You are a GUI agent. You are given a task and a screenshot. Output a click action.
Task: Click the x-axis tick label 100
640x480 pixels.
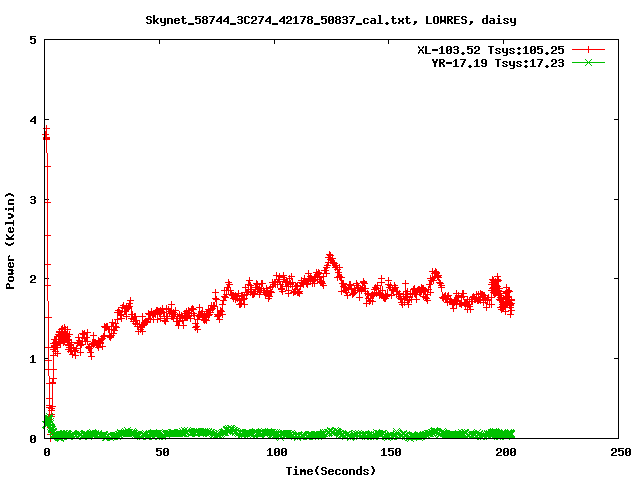coord(276,452)
